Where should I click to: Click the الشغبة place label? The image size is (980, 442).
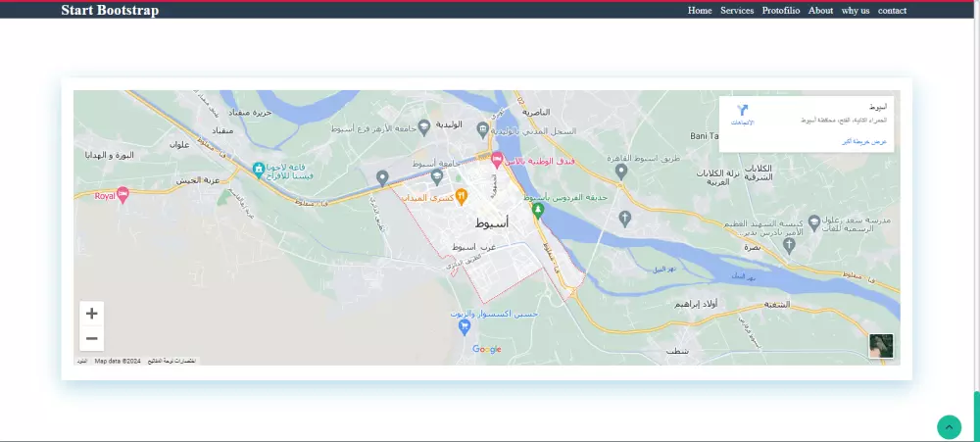point(777,305)
